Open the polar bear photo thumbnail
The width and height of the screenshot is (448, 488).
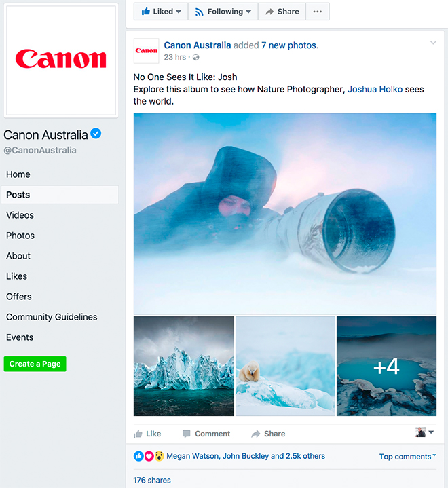285,366
